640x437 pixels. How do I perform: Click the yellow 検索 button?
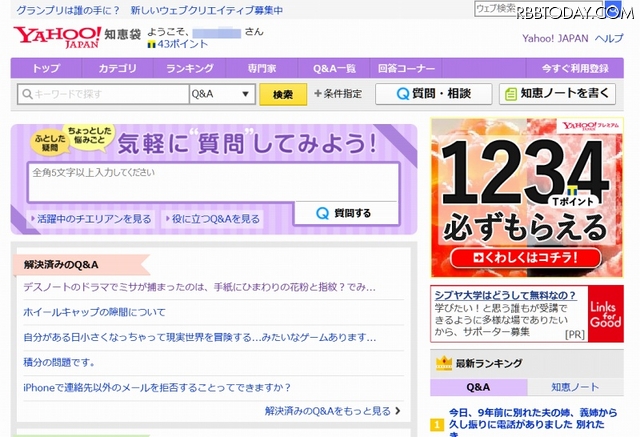click(x=283, y=94)
